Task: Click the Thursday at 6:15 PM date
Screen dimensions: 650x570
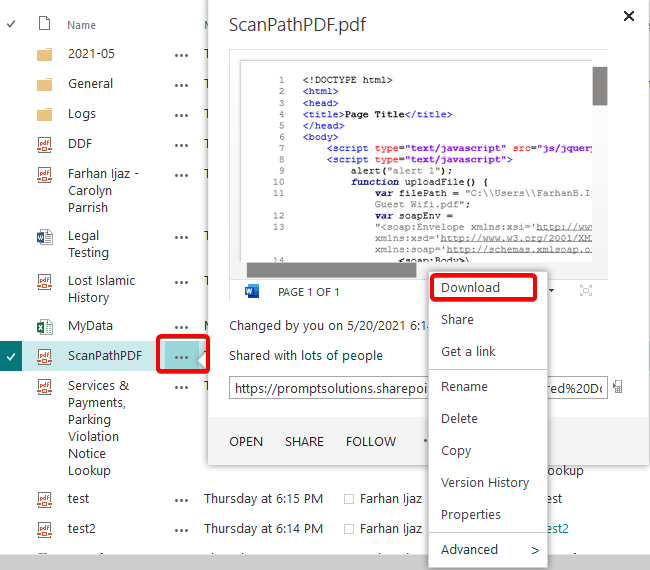Action: point(263,499)
